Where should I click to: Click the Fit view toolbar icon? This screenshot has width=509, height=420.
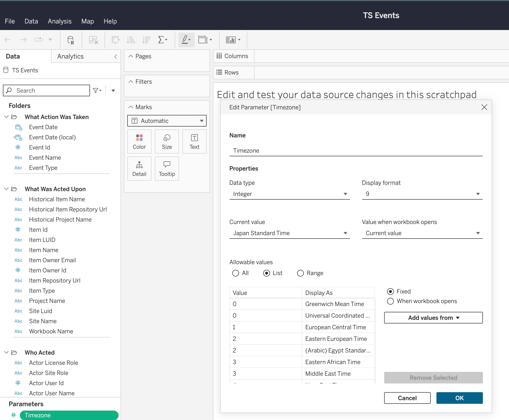tap(205, 40)
